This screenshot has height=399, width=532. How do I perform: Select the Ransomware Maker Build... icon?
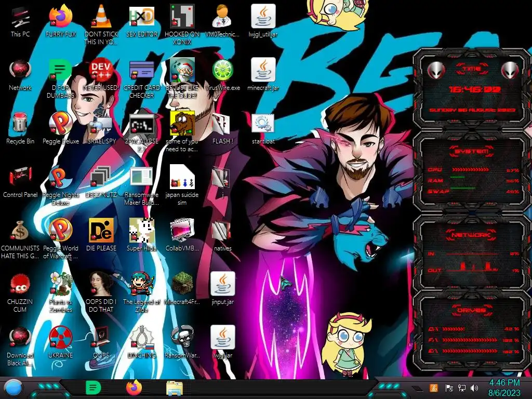(142, 177)
